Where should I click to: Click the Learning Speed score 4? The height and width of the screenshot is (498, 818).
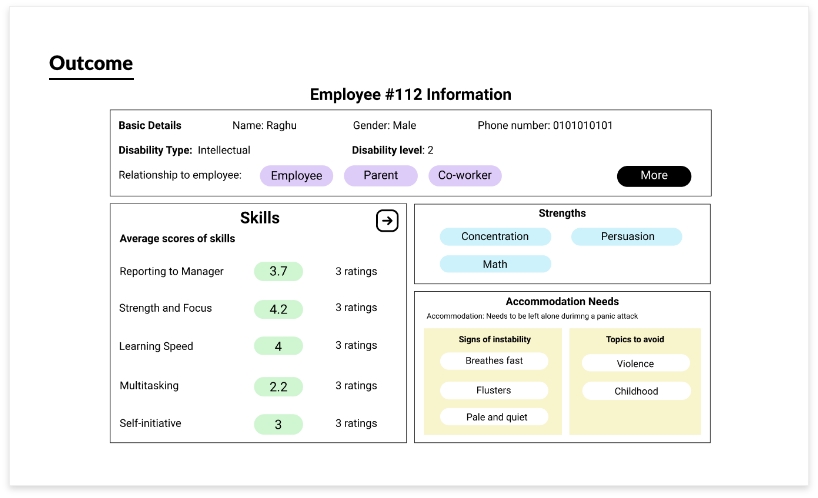278,347
